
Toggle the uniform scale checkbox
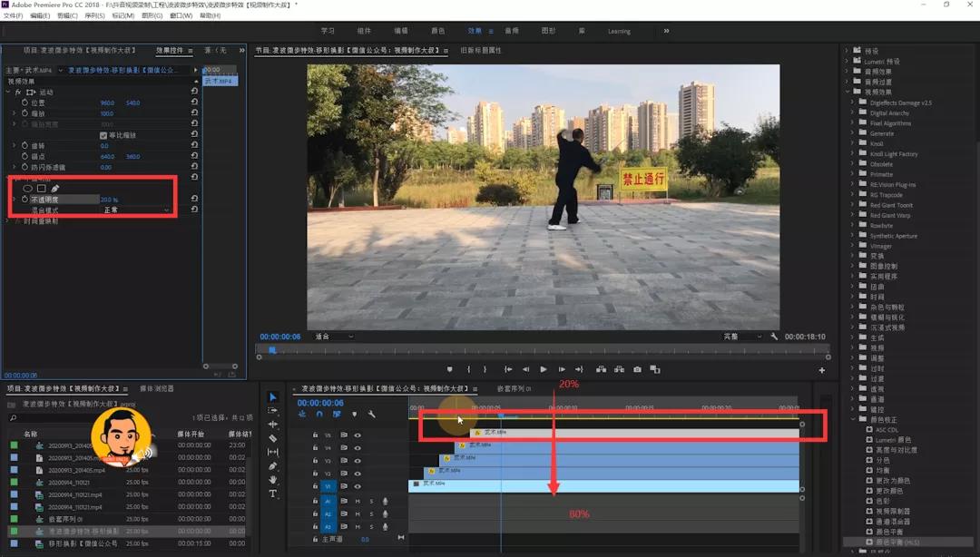103,135
